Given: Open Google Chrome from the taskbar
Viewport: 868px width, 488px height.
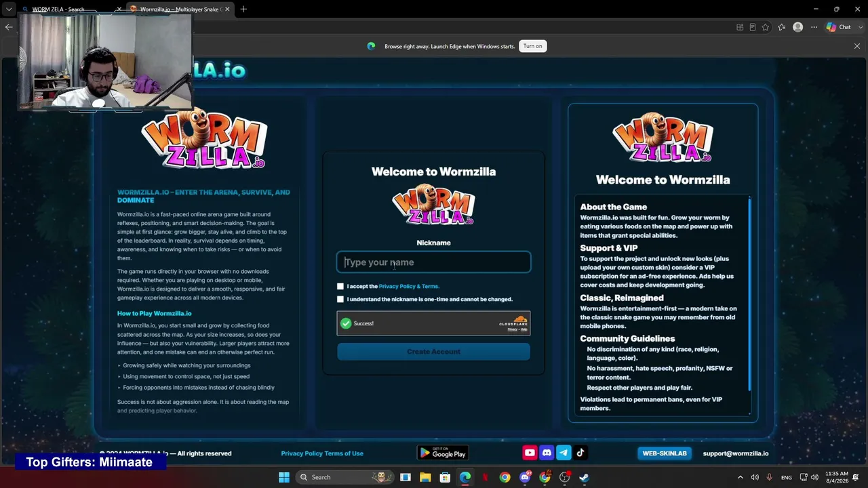Looking at the screenshot, I should pos(505,477).
